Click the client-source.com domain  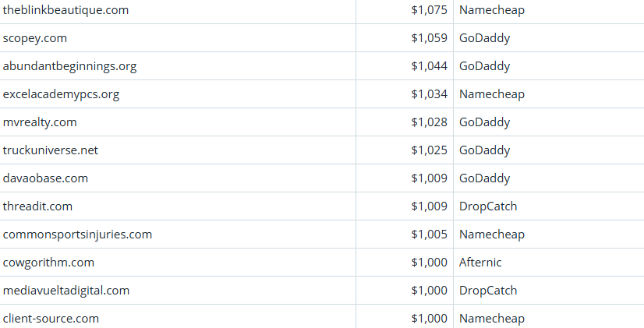click(51, 319)
